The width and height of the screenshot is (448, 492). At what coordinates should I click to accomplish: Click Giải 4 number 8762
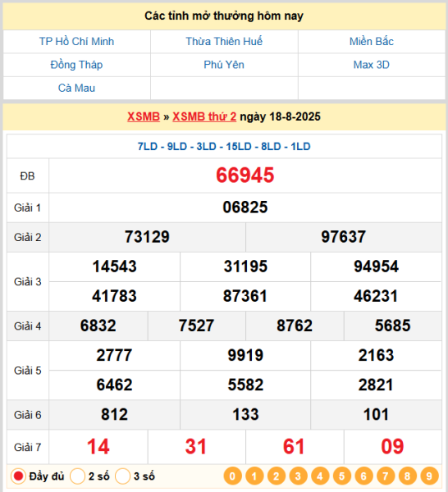click(295, 326)
